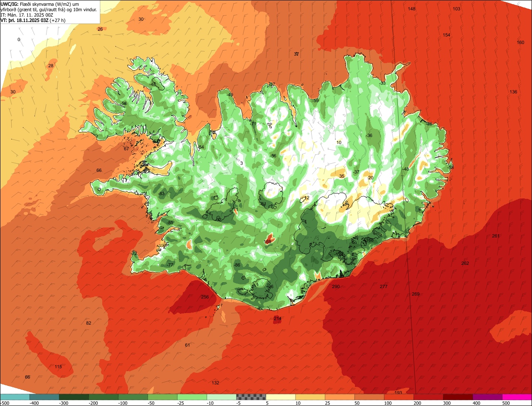This screenshot has width=532, height=406.
Task: Click the '-36' value in east Iceland
Action: click(369, 135)
